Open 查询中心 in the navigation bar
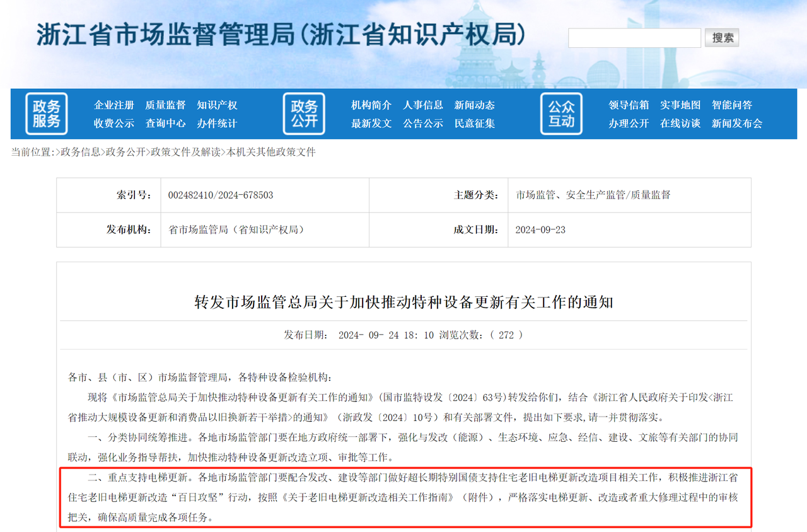This screenshot has width=807, height=532. (x=166, y=124)
